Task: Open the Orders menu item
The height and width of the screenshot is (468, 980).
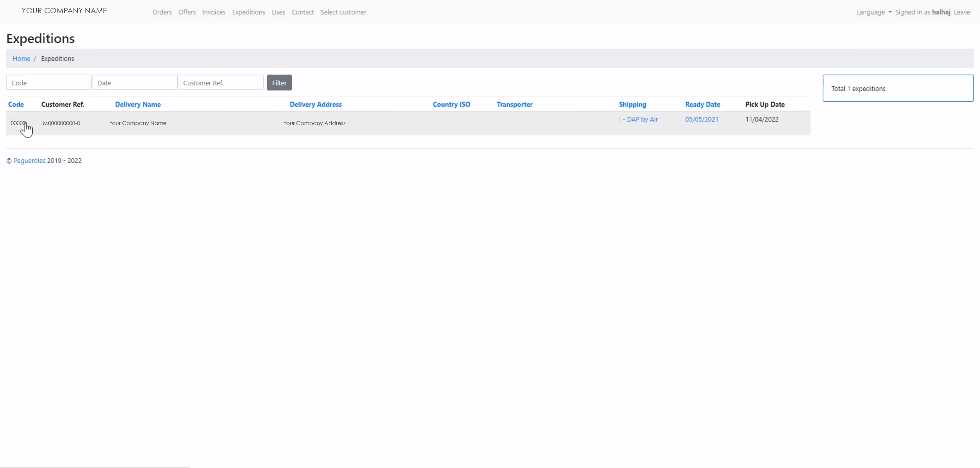Action: pos(162,12)
